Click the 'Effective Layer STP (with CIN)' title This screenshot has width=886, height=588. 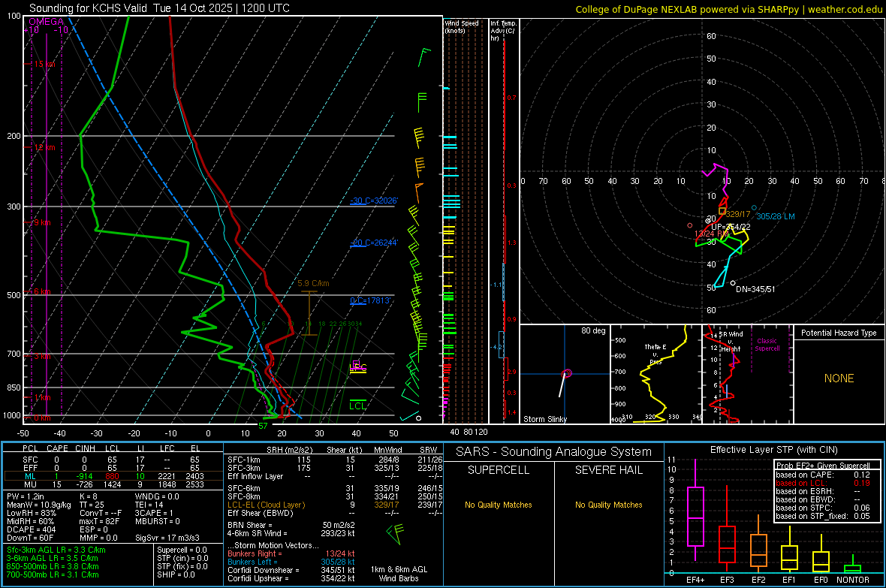pos(773,450)
